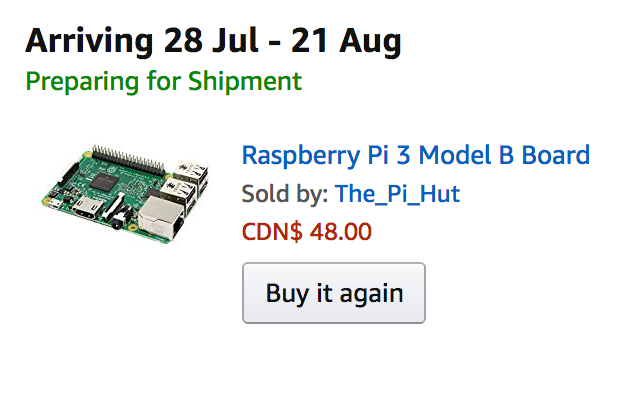
Task: Click the word Board in product title
Action: point(556,155)
